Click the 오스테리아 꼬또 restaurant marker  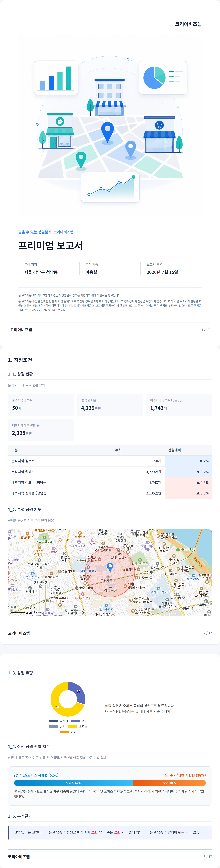coord(28,537)
